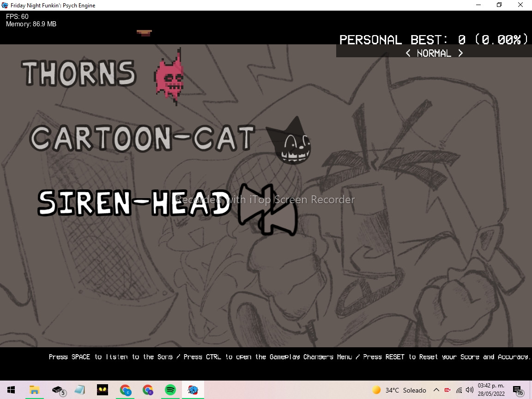Click right arrow to raise difficulty

(460, 53)
